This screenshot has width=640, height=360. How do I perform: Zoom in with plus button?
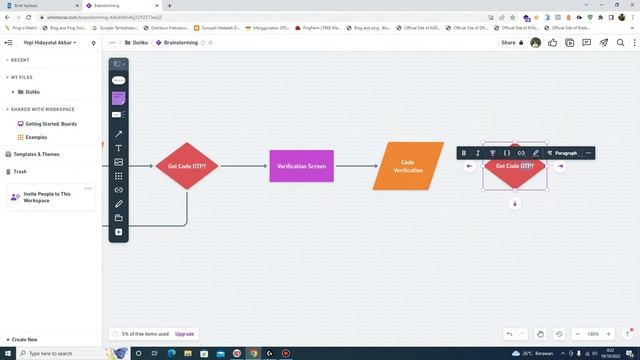608,334
